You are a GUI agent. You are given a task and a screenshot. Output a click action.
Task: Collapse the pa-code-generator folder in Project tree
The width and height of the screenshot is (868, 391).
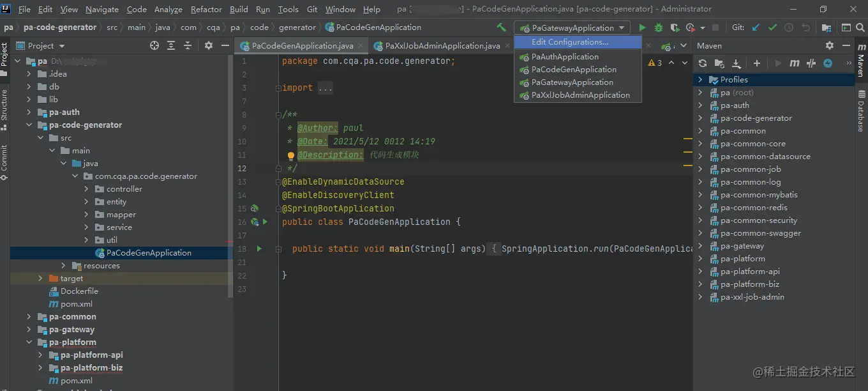pyautogui.click(x=29, y=125)
